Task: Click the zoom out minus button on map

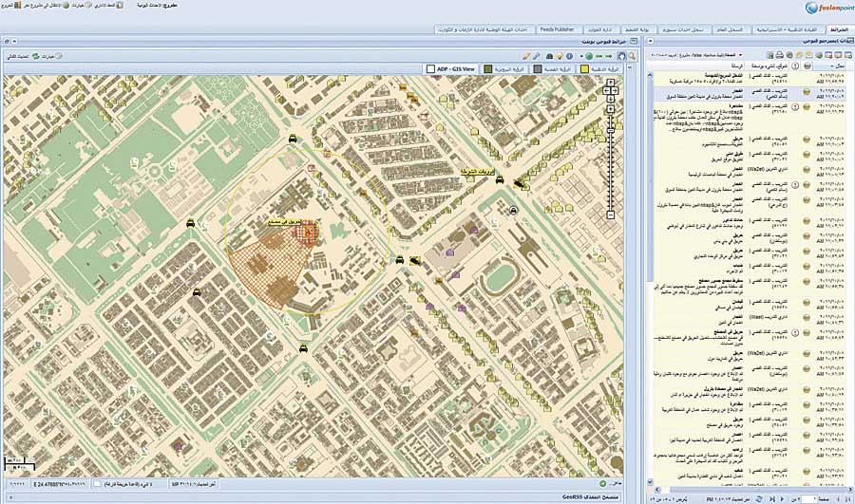Action: pos(610,214)
